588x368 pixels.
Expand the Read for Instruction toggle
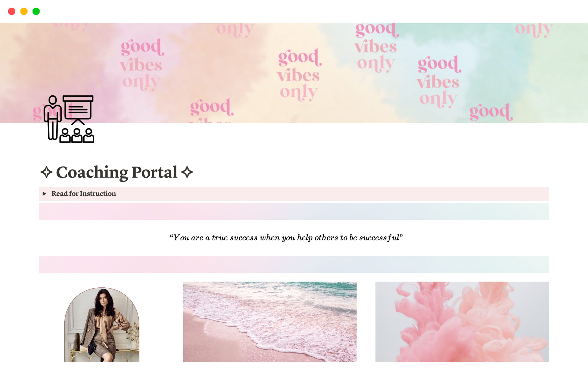pyautogui.click(x=44, y=194)
